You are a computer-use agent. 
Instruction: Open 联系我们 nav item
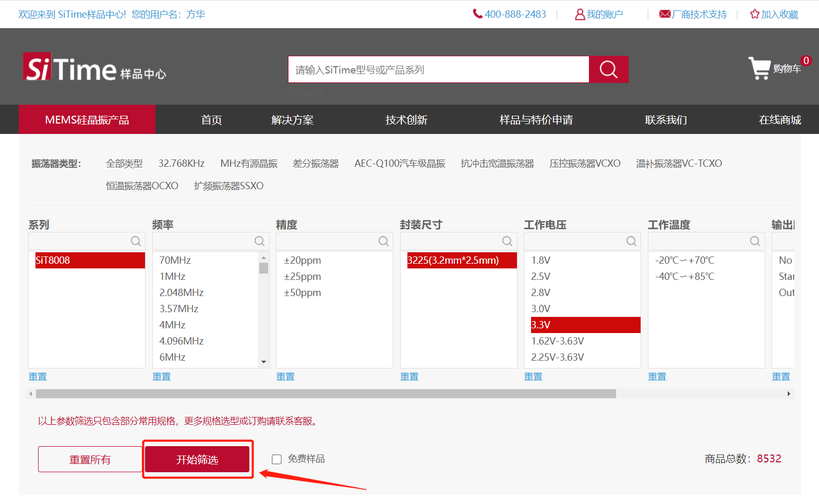point(666,120)
